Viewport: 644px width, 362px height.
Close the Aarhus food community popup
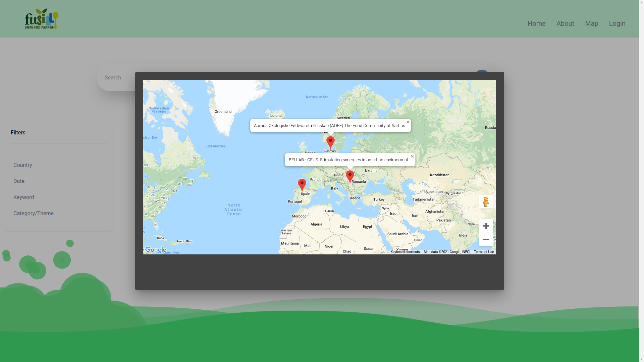[x=408, y=122]
